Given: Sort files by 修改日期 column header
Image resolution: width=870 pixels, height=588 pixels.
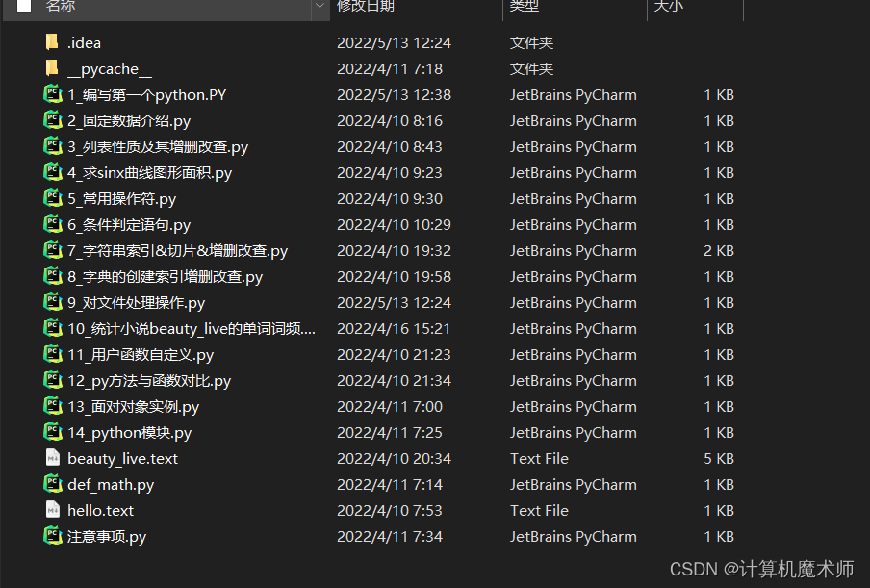Looking at the screenshot, I should coord(366,6).
